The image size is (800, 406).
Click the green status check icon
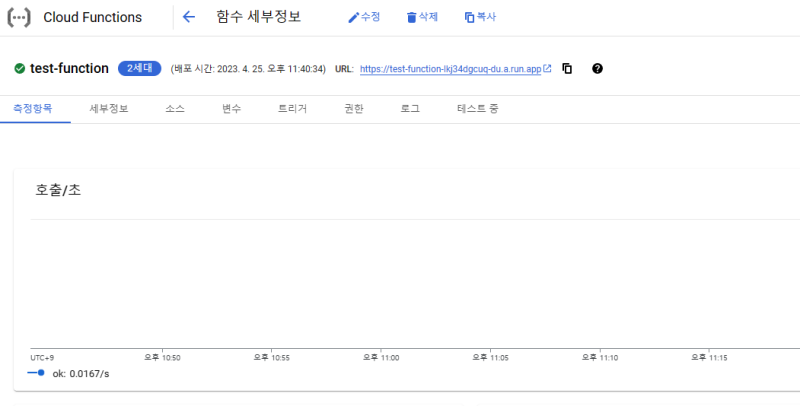pos(19,69)
